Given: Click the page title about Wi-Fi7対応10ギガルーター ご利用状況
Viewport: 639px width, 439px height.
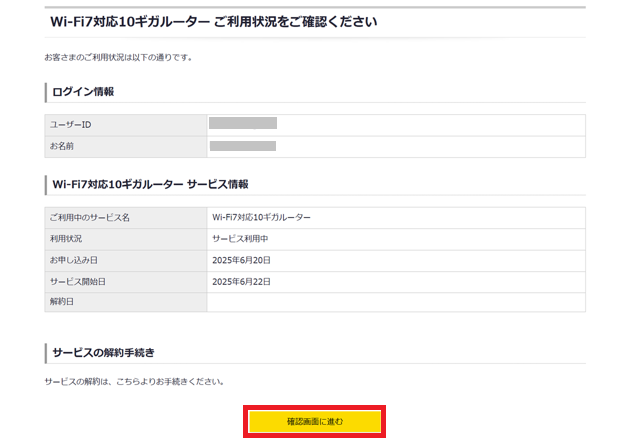Looking at the screenshot, I should 214,21.
